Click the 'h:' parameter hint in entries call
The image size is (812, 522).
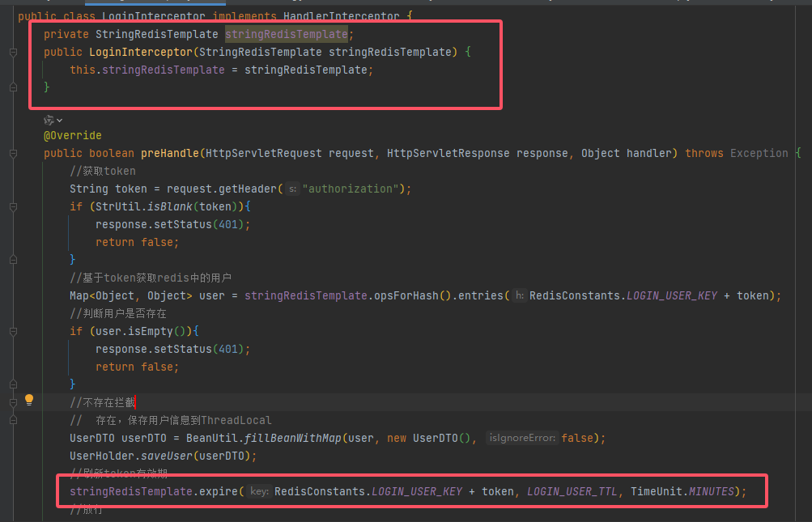519,296
